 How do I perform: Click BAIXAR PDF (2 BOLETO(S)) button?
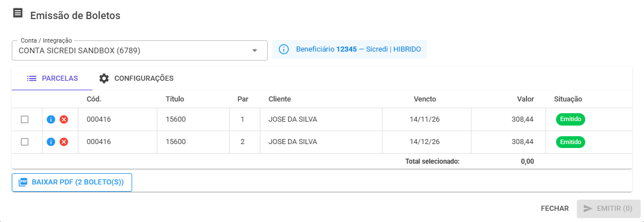click(72, 182)
